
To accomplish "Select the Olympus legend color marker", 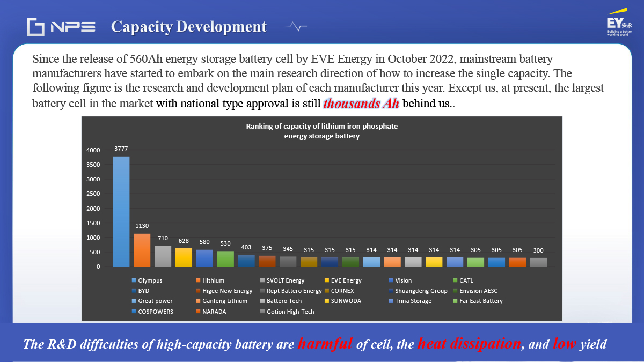I will 134,280.
